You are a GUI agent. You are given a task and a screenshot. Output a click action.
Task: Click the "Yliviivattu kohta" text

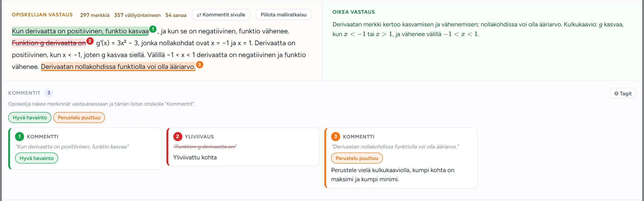[195, 157]
